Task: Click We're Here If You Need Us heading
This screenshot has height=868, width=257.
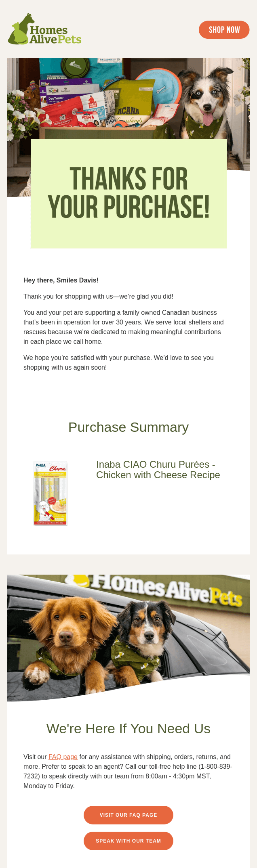Action: pyautogui.click(x=128, y=728)
